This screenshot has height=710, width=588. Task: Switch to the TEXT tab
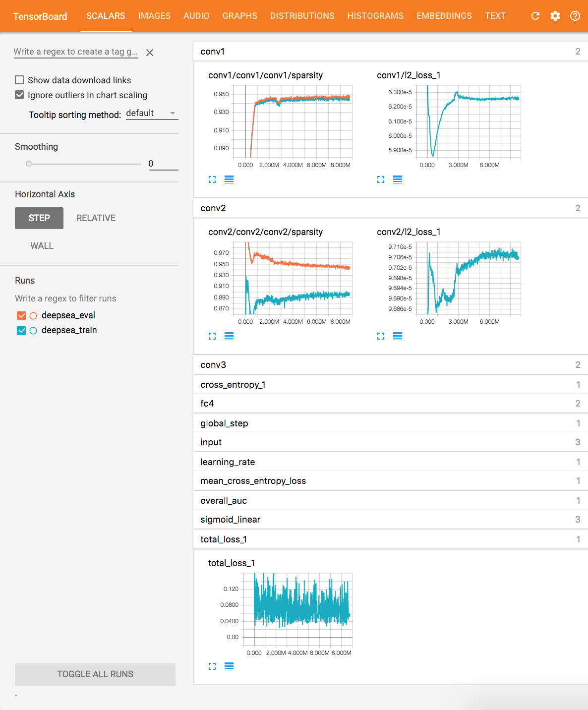495,16
